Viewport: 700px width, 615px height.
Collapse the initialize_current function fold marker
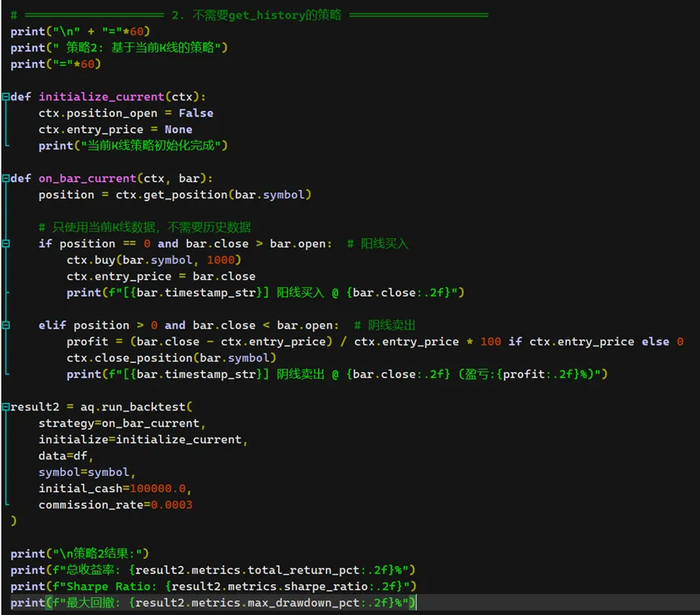click(x=6, y=96)
